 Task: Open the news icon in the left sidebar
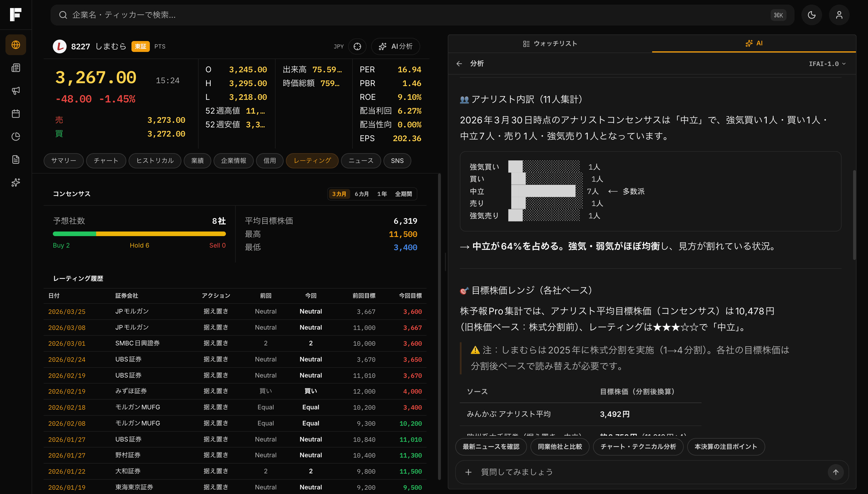click(15, 67)
